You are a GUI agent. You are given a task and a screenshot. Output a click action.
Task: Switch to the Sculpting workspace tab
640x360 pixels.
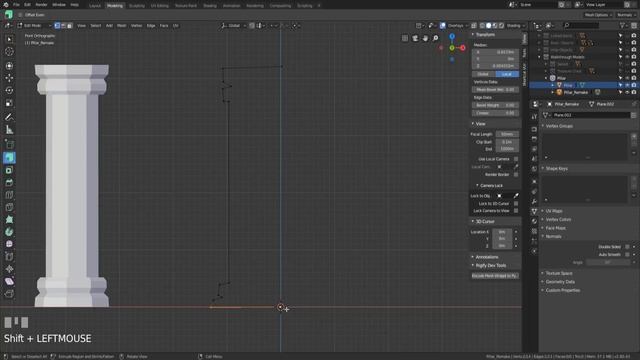tap(136, 6)
